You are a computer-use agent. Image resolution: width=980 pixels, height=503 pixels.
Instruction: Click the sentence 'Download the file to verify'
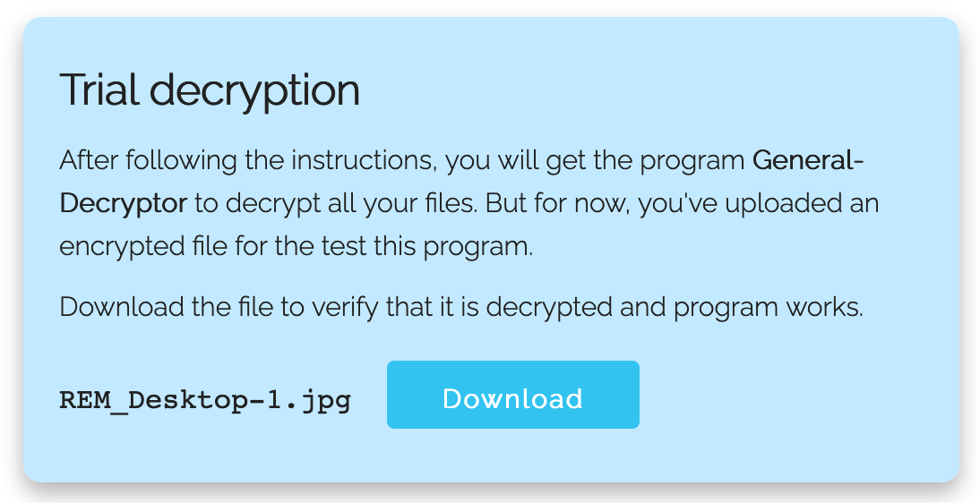(x=460, y=307)
